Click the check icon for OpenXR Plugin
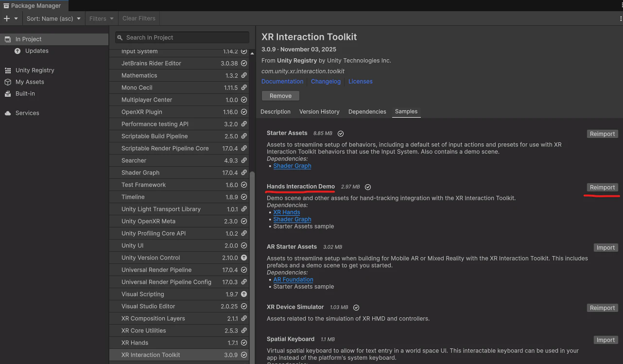The width and height of the screenshot is (623, 364). [x=244, y=112]
